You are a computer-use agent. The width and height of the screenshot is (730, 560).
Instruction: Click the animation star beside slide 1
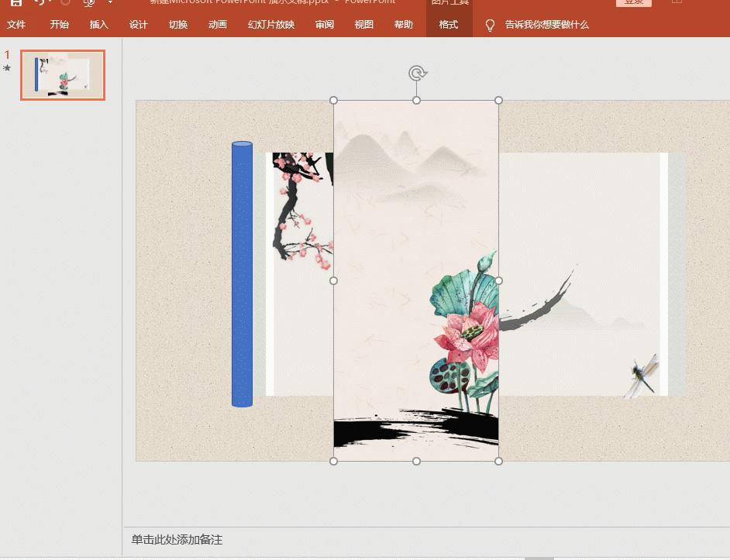click(6, 68)
